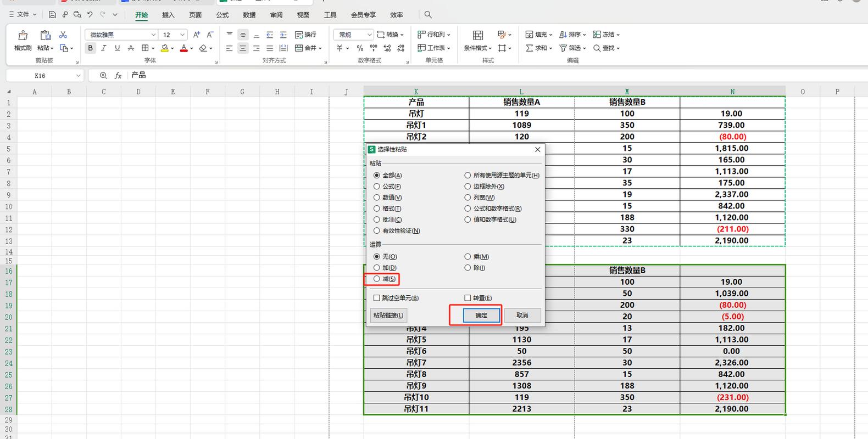
Task: Click the Undo arrow icon
Action: (x=90, y=15)
